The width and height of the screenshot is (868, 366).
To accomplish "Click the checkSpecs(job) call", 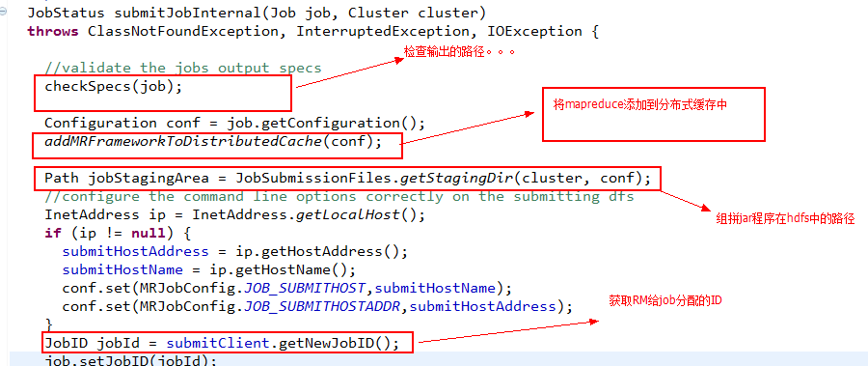I will tap(113, 87).
